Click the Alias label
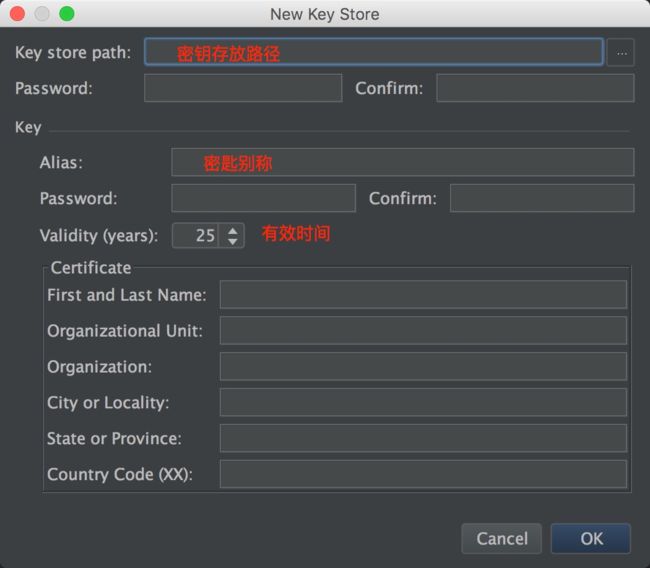The width and height of the screenshot is (650, 568). tap(61, 163)
